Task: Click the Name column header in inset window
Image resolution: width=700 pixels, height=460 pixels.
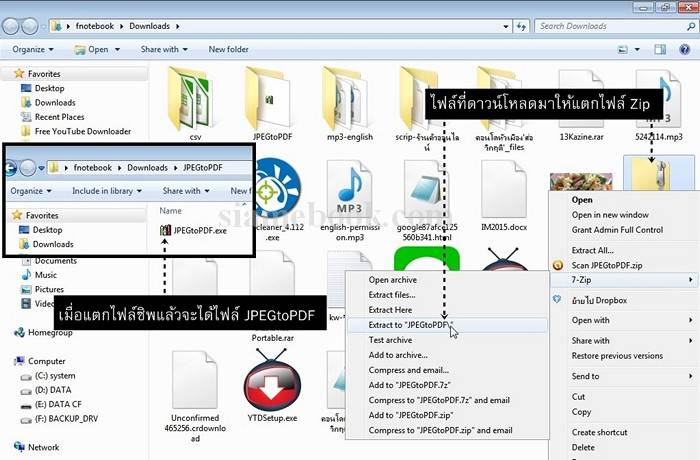Action: point(171,211)
